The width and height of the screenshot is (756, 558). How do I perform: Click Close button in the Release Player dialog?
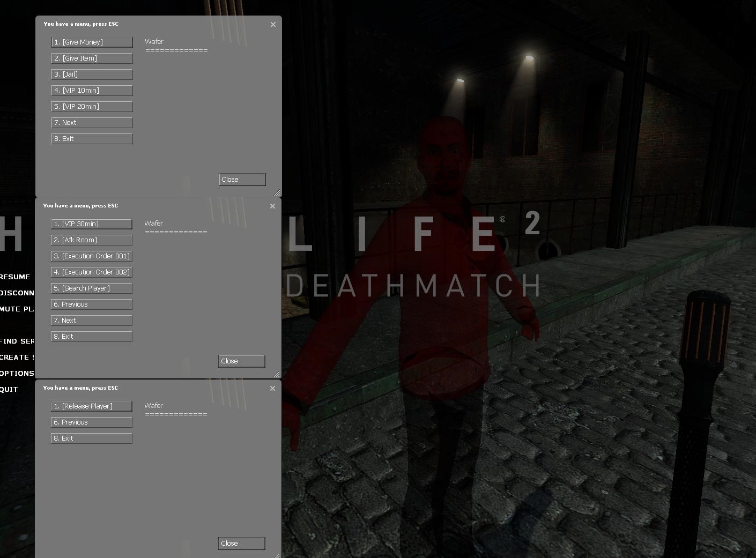[242, 544]
